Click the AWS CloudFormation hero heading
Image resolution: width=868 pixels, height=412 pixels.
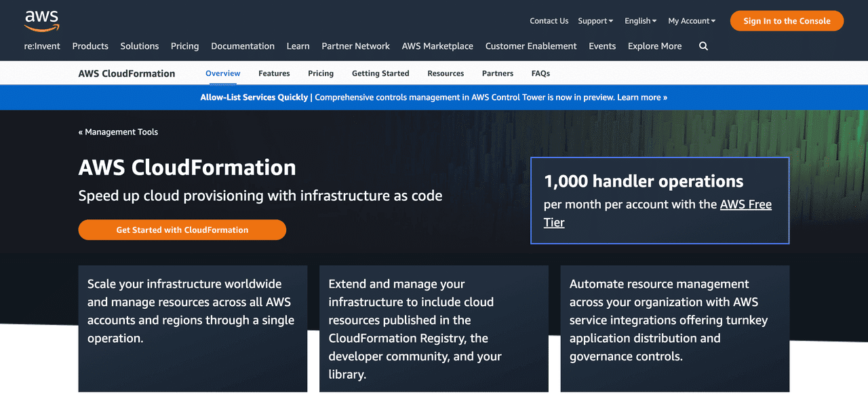187,167
